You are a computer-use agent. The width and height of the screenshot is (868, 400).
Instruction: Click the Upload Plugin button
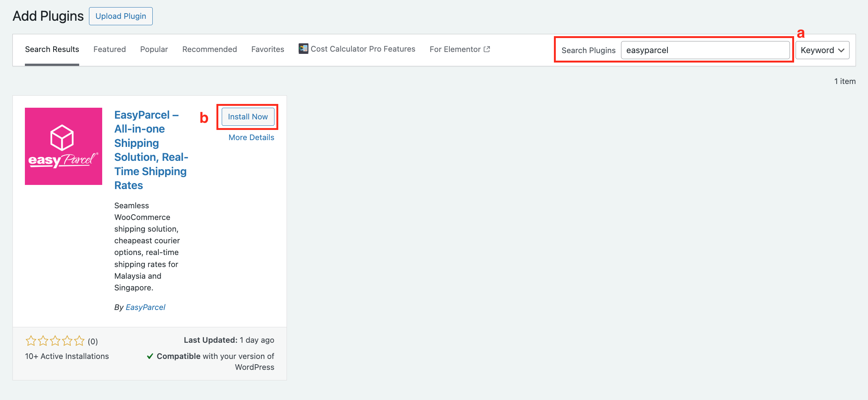121,16
